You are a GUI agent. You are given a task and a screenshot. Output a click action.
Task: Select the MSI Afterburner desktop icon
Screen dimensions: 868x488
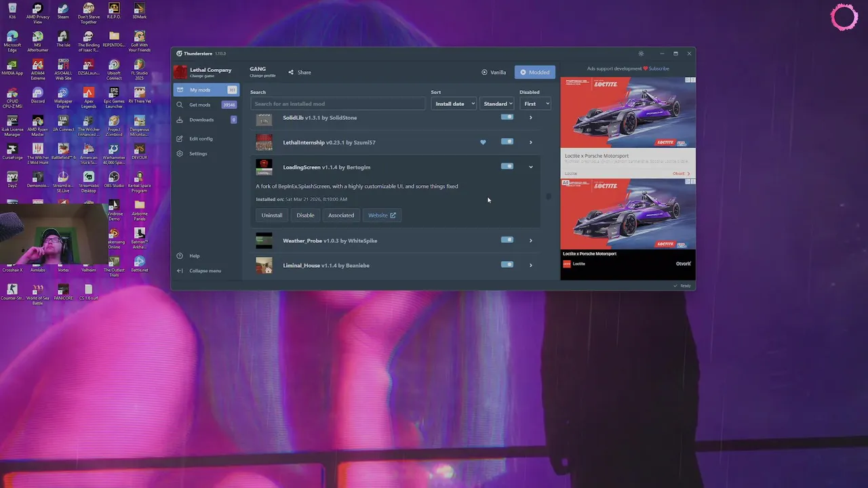[38, 41]
